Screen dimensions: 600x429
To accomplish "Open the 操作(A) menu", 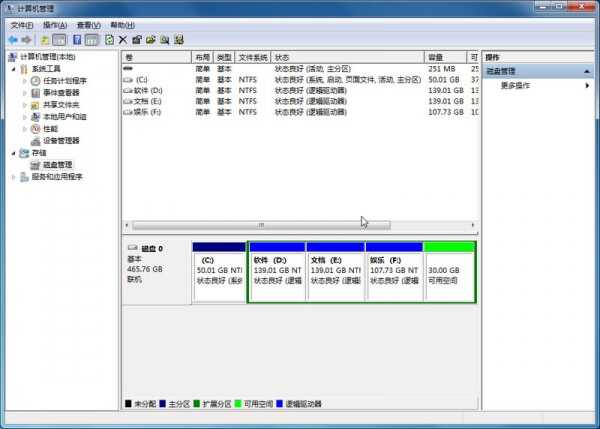I will 55,25.
